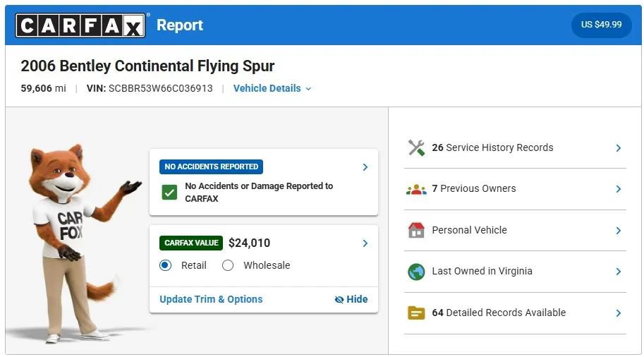Click the $24,010 value amount
644x357 pixels.
249,243
